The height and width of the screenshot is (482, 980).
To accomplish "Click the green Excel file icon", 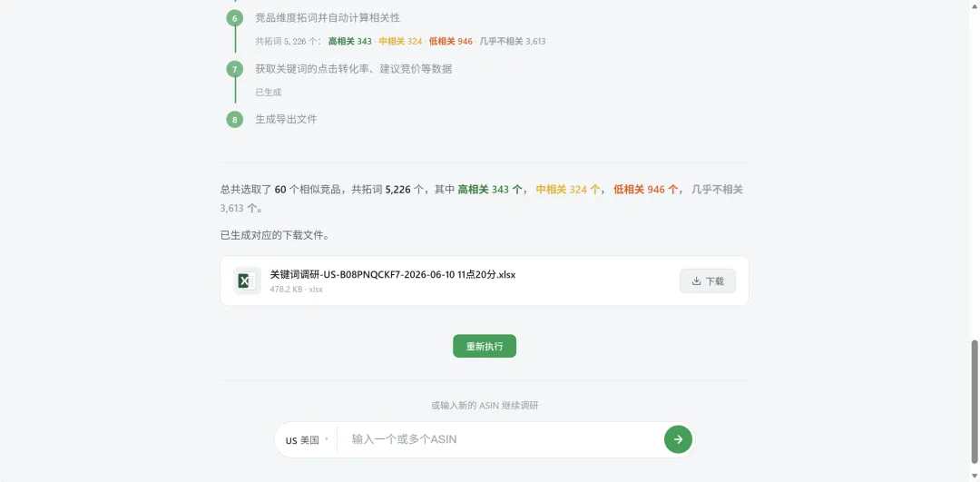I will pos(247,280).
